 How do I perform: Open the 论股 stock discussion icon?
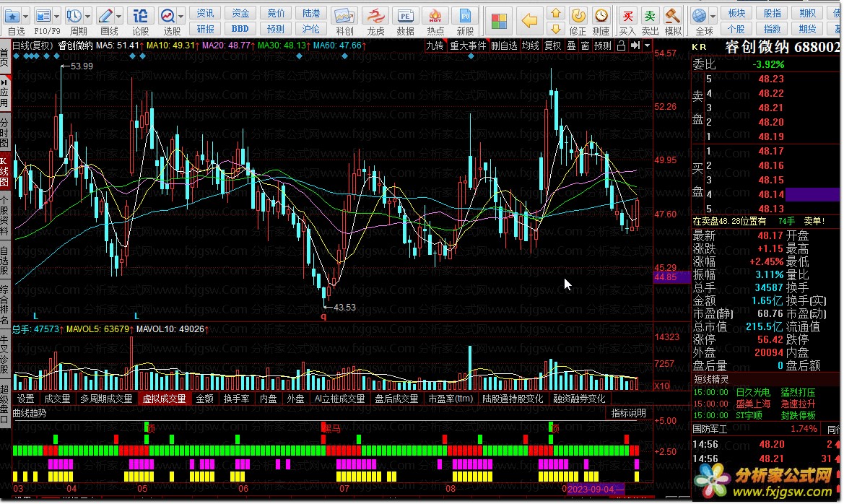coord(140,16)
